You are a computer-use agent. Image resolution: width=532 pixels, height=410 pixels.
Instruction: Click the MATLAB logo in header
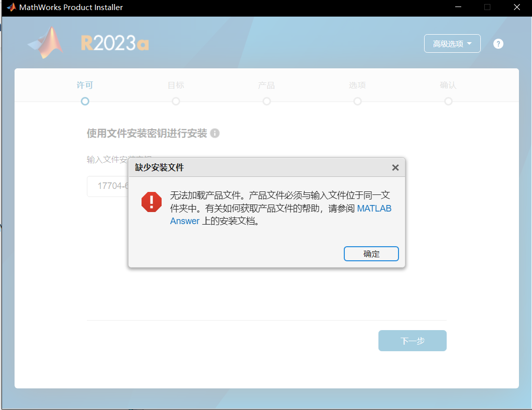tap(46, 43)
